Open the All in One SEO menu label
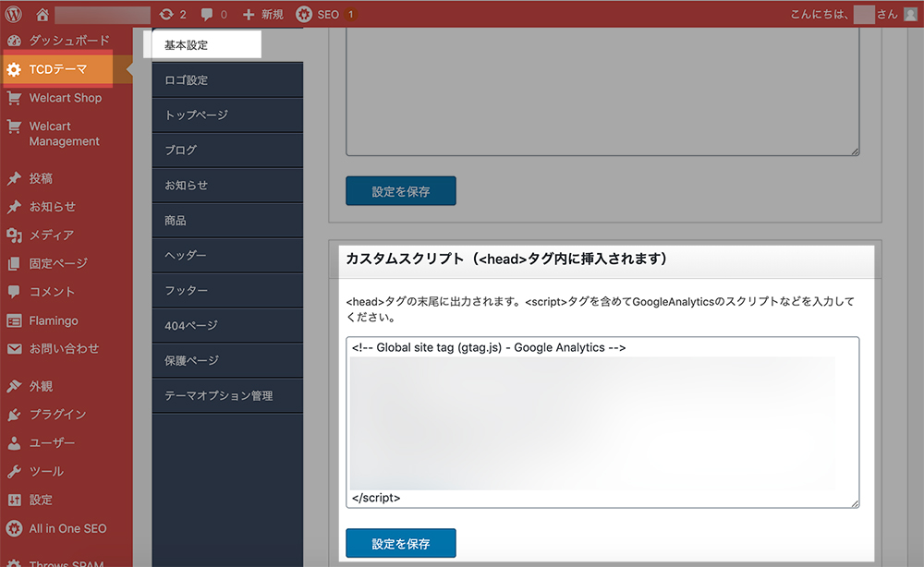This screenshot has height=567, width=924. click(x=67, y=528)
